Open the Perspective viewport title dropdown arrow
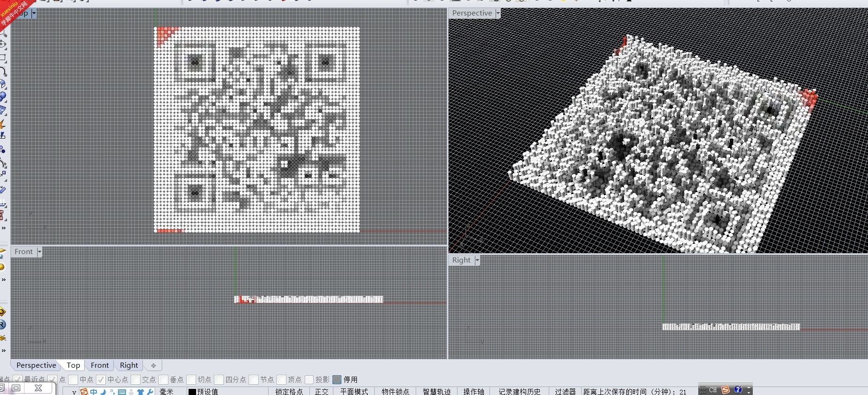868x395 pixels. (498, 13)
